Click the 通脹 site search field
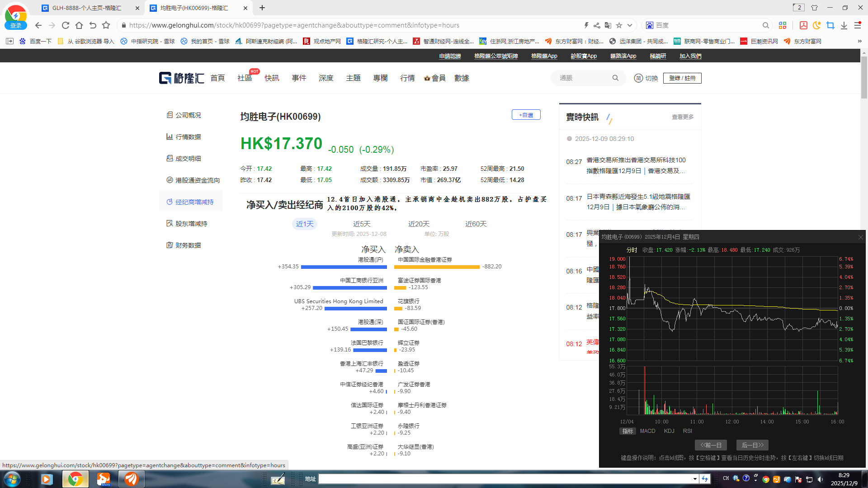The width and height of the screenshot is (868, 488). click(x=581, y=78)
